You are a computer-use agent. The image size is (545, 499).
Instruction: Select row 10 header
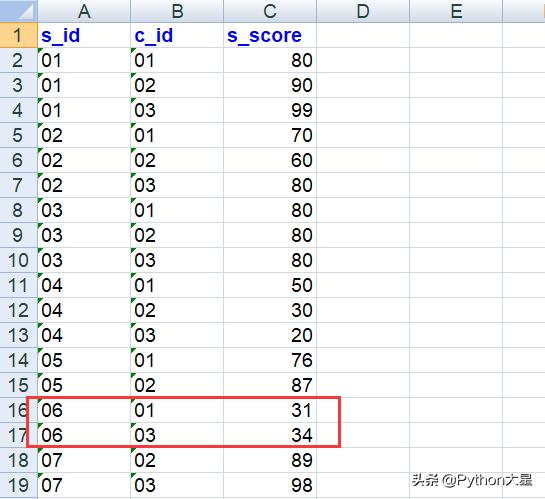[x=18, y=260]
